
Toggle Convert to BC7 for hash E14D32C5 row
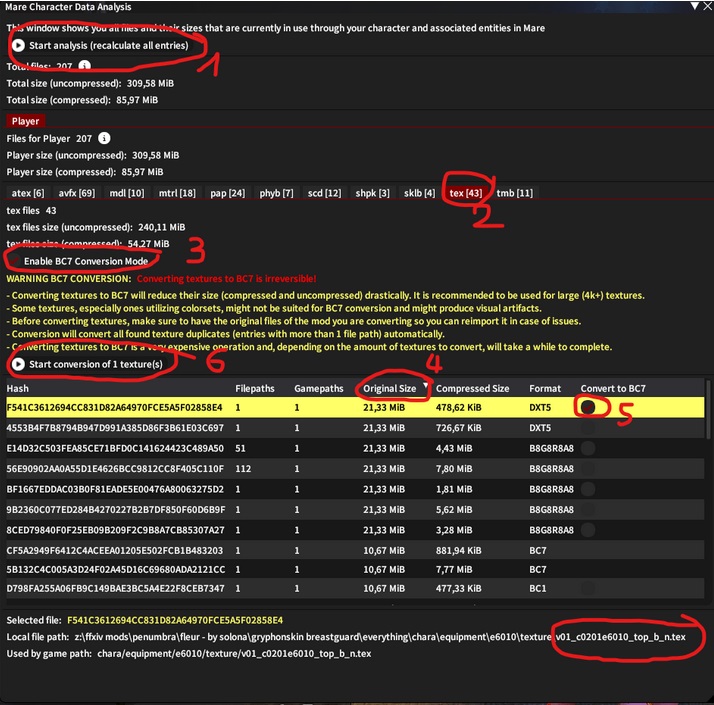pos(588,448)
